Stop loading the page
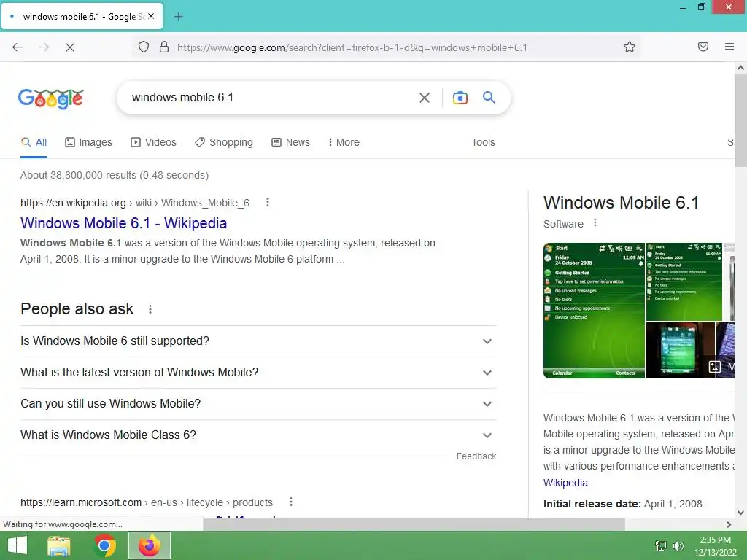 (69, 47)
